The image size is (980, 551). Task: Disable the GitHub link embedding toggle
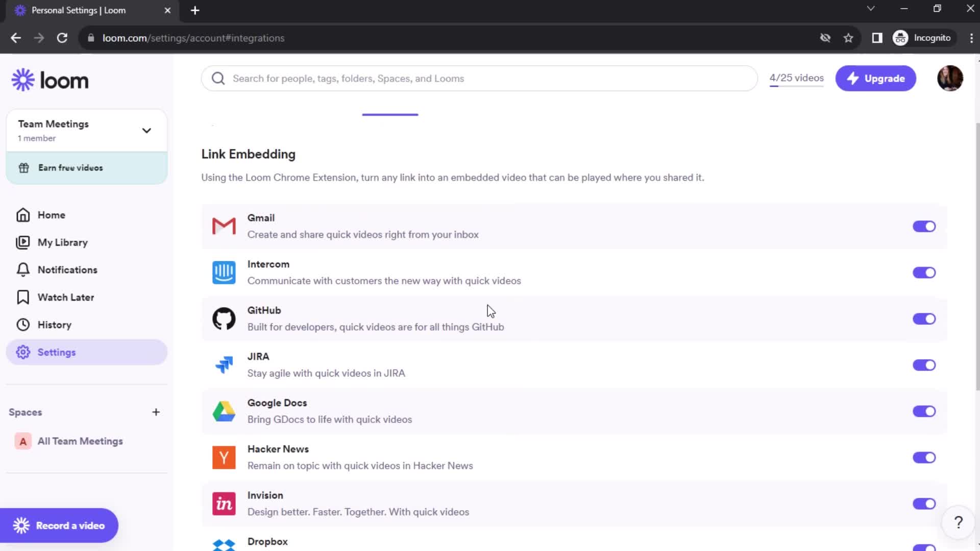click(x=925, y=319)
